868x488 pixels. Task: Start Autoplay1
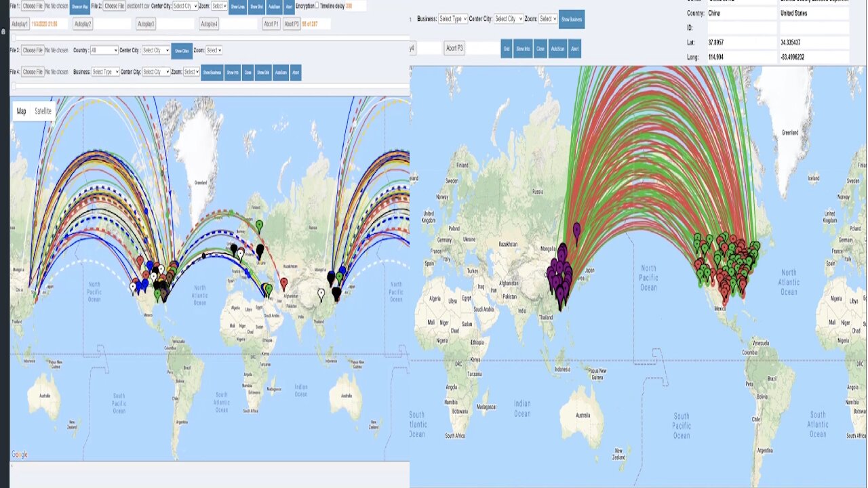pos(20,24)
